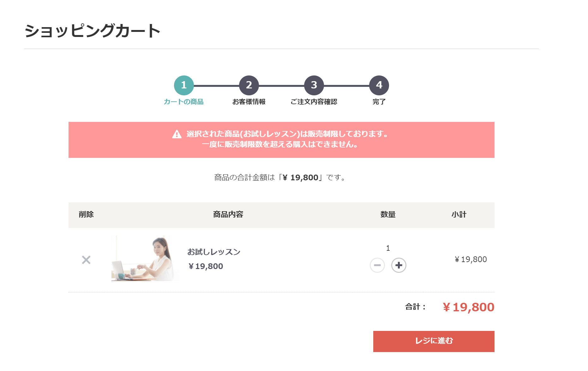Select the 完了 step label
Viewport: 588px width, 371px height.
point(379,102)
